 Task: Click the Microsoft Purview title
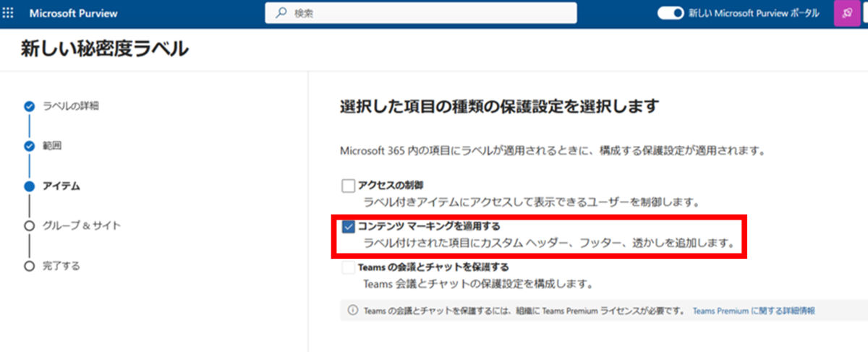pyautogui.click(x=73, y=13)
